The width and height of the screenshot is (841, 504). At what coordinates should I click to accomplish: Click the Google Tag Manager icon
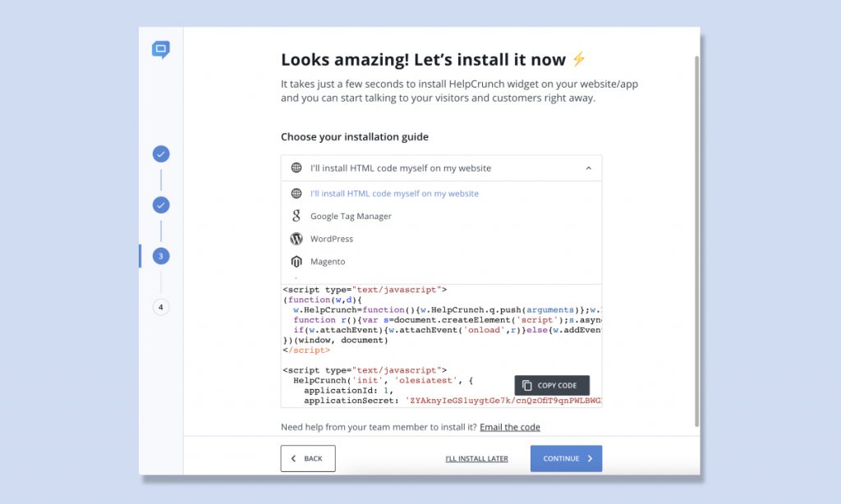[x=296, y=216]
